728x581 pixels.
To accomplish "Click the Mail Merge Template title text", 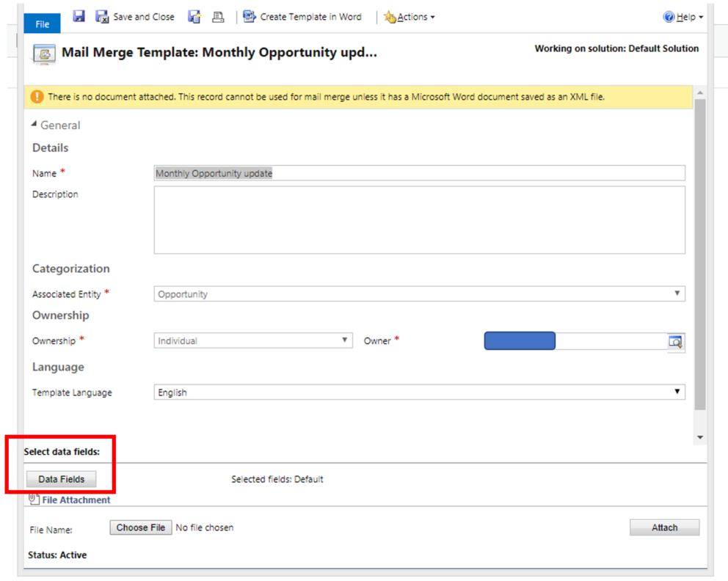I will pos(219,52).
